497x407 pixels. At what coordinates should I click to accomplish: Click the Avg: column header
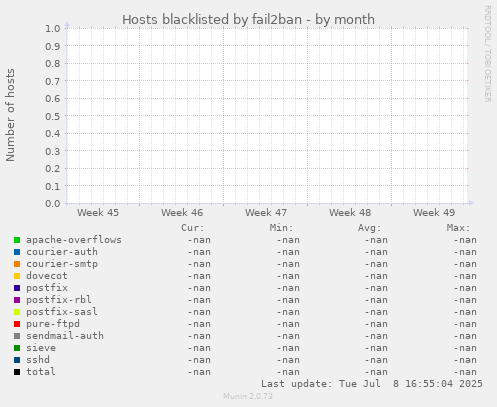point(369,228)
